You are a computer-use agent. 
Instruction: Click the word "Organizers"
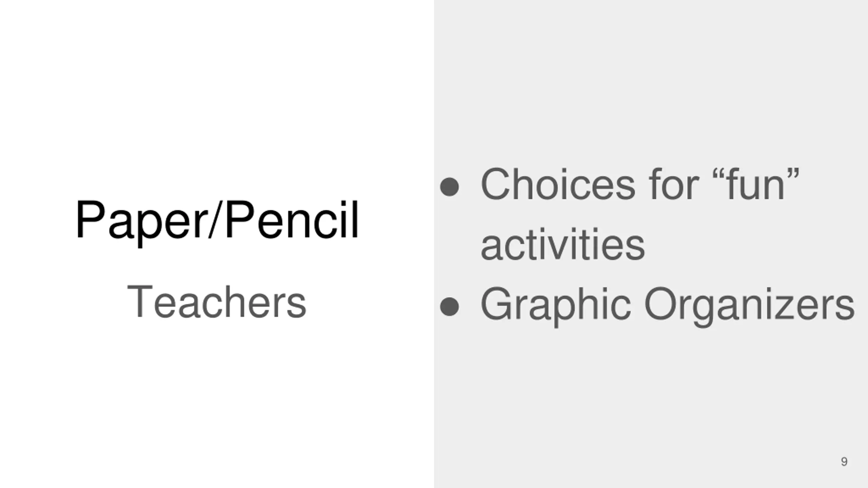749,306
